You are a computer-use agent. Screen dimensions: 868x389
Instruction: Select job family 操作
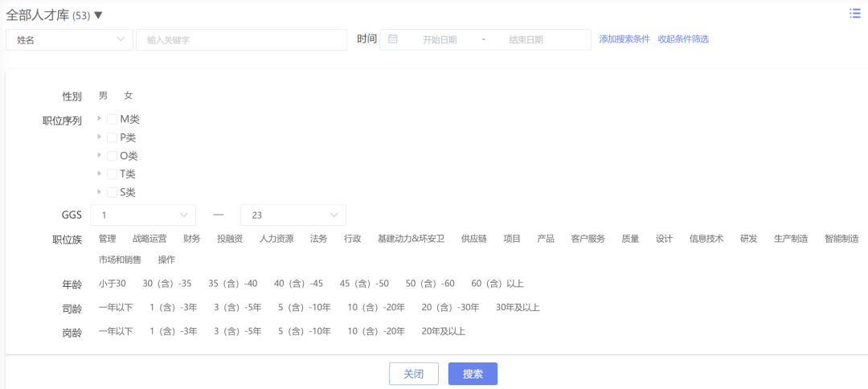pos(166,259)
